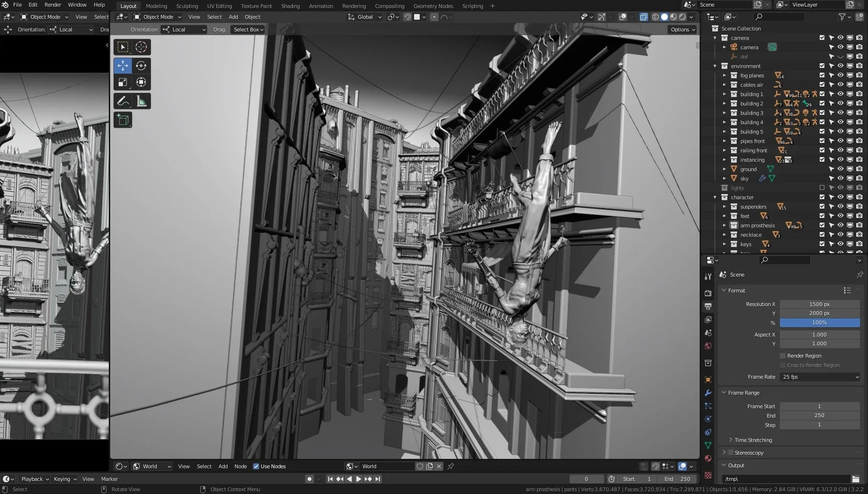
Task: Click the Resolution percentage slider
Action: click(819, 322)
